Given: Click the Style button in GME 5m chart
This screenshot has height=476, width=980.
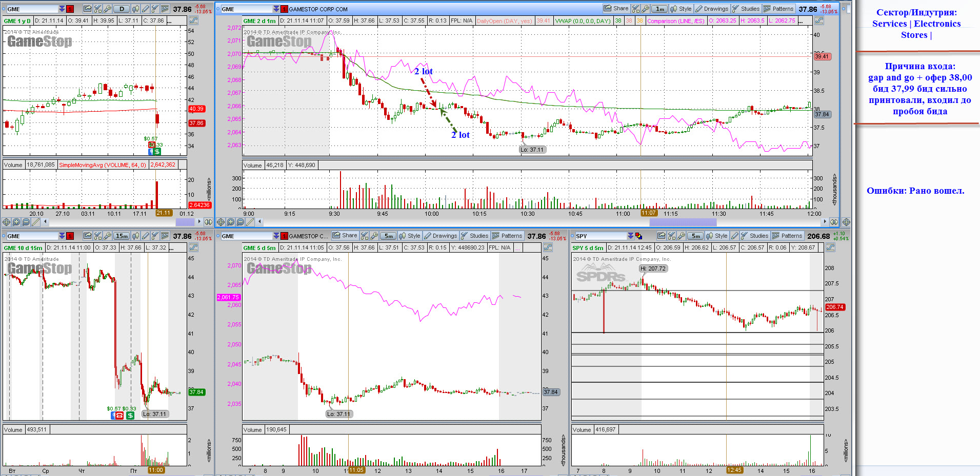Looking at the screenshot, I should [x=409, y=236].
